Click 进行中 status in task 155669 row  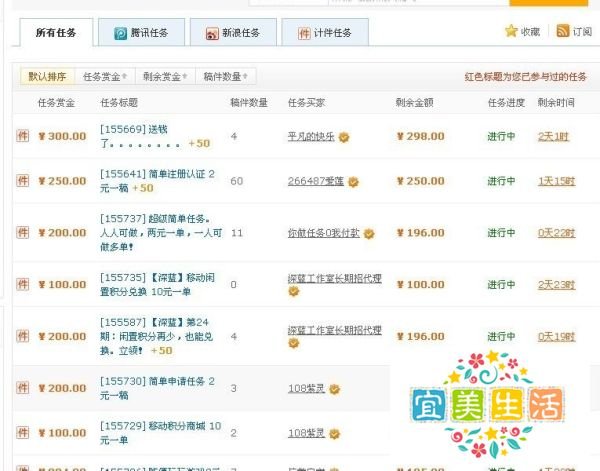501,136
